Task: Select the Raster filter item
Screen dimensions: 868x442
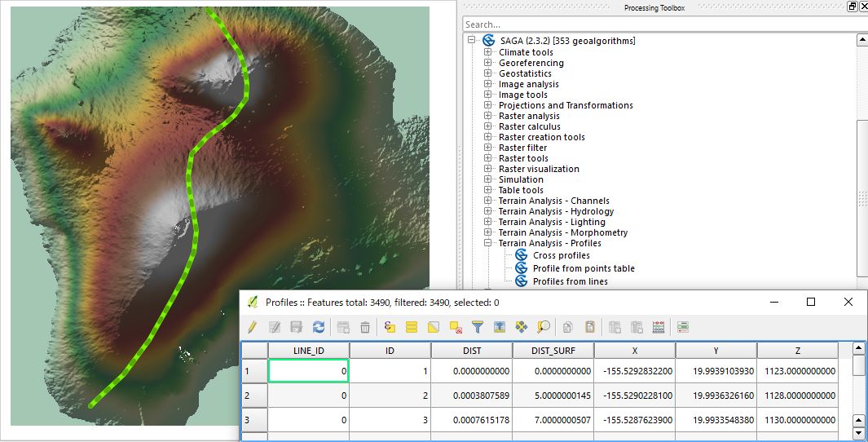Action: [x=522, y=148]
